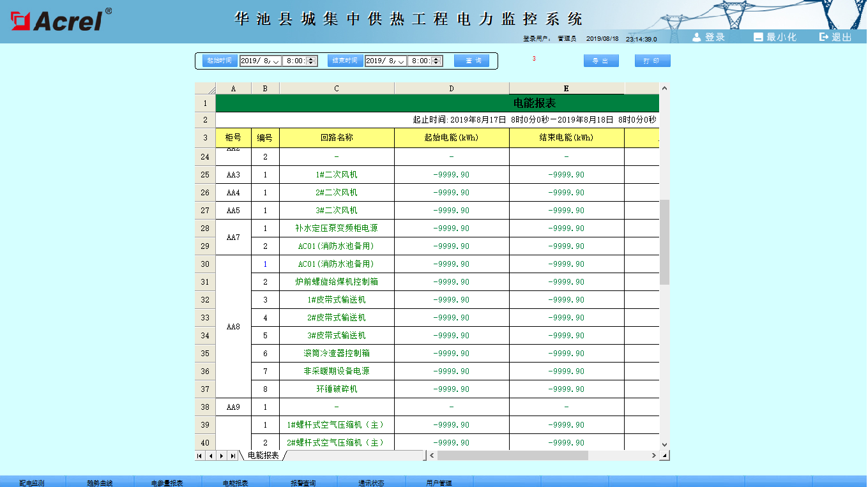The height and width of the screenshot is (487, 868).
Task: Click the 结束时间 label button
Action: [345, 61]
